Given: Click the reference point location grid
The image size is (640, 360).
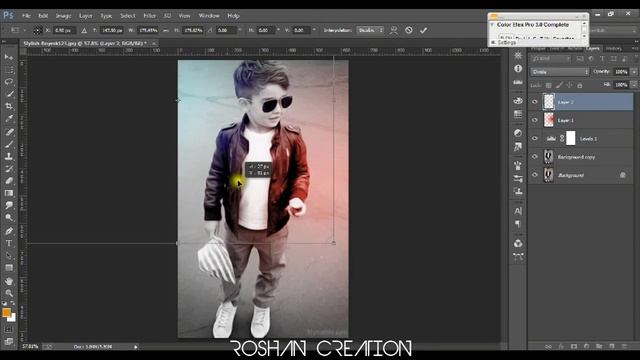Looking at the screenshot, I should tap(38, 30).
